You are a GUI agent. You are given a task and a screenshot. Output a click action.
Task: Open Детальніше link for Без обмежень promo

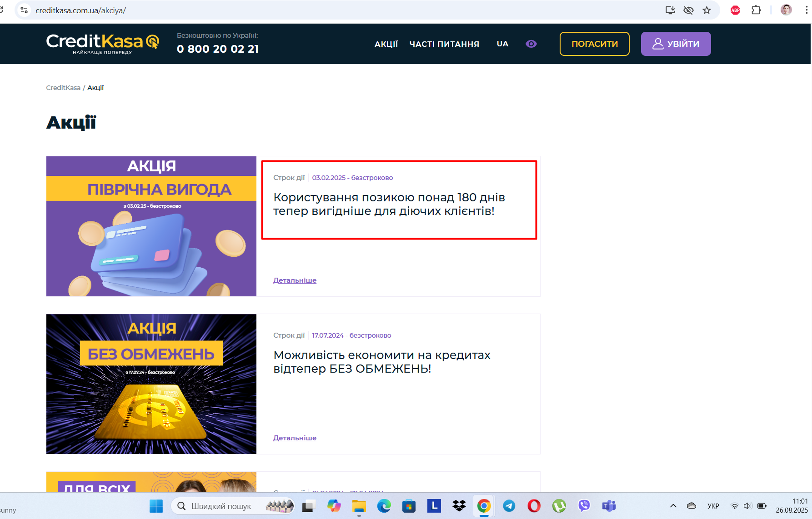coord(295,438)
